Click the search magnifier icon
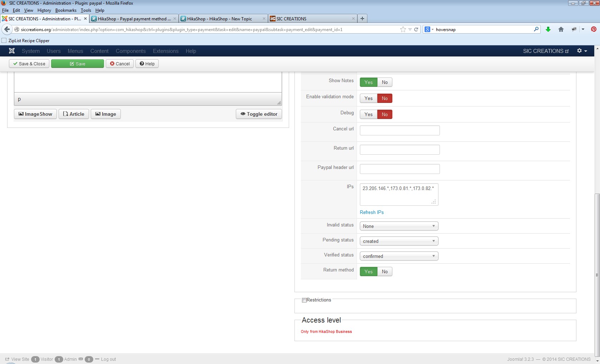 (536, 29)
